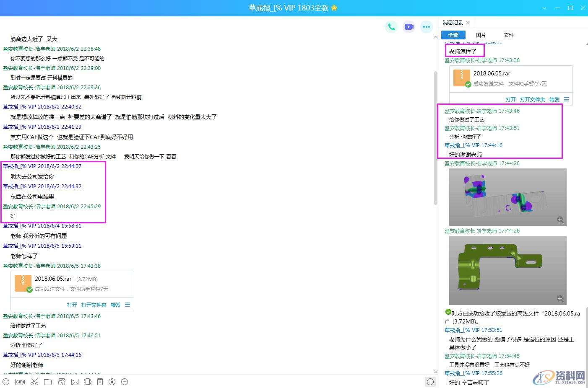The image size is (588, 388).
Task: Open the containing folder via 打开文件夹
Action: 94,305
